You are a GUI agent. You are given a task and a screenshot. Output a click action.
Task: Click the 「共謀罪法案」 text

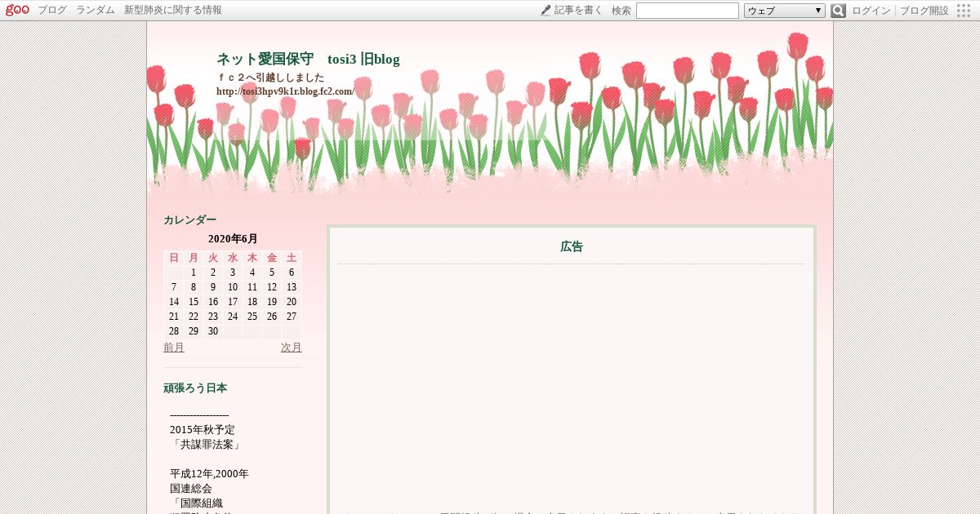(x=206, y=444)
